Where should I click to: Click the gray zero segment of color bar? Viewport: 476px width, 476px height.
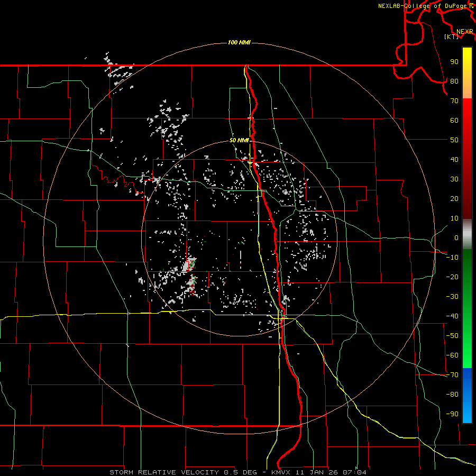point(467,234)
